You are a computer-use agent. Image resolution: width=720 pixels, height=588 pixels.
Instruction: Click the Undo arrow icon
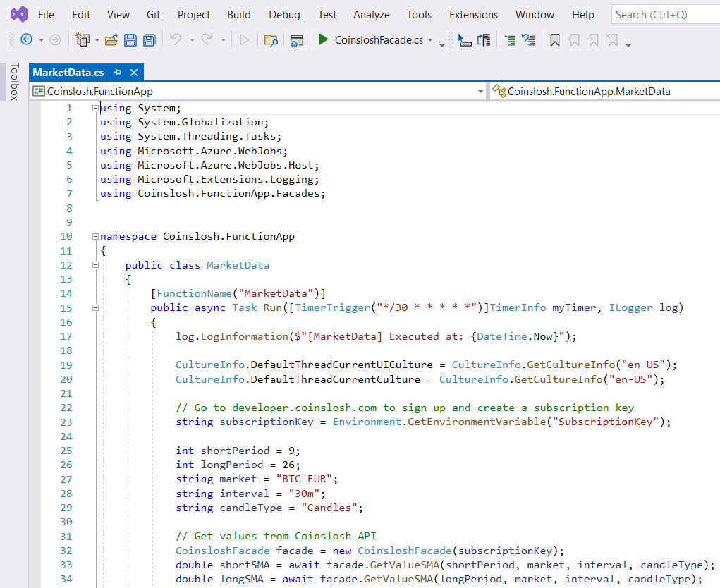tap(176, 39)
